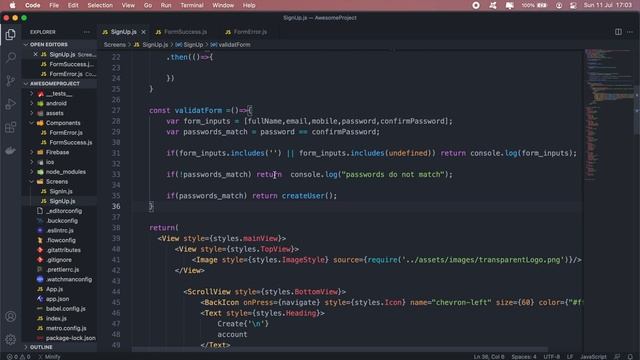Click the feedback icon in status bar
The width and height of the screenshot is (640, 360).
click(x=617, y=356)
